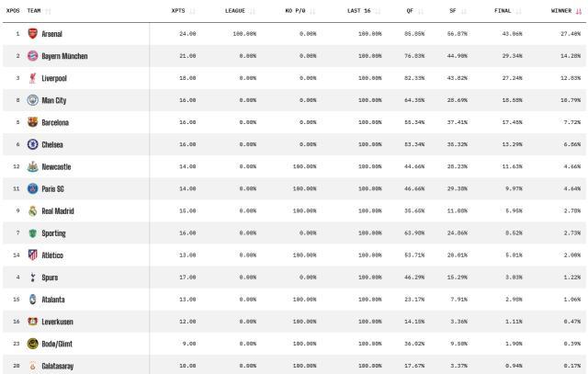Click the Atlético club crest
The image size is (588, 374).
point(32,255)
